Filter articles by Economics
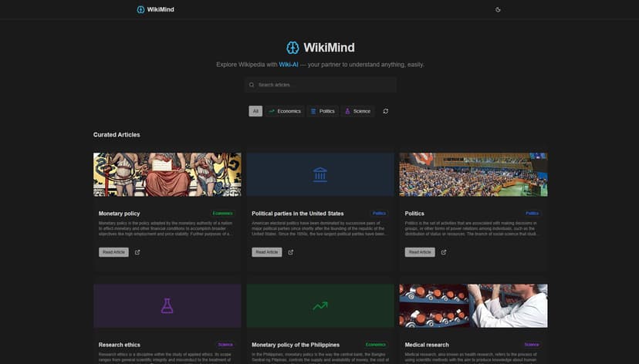Screen dimensions: 639x364 [x=284, y=111]
